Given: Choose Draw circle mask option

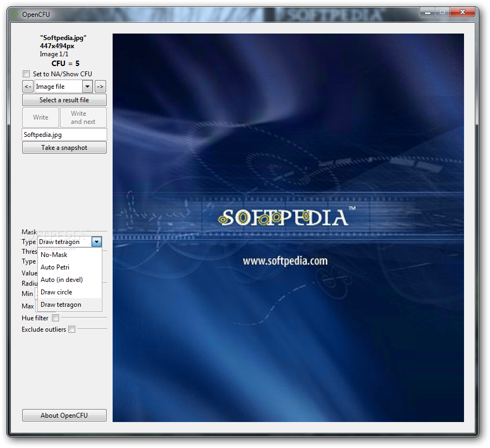Looking at the screenshot, I should (x=70, y=292).
